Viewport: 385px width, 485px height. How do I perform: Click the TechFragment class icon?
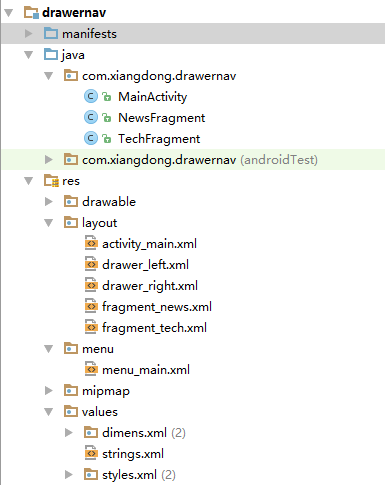click(91, 138)
